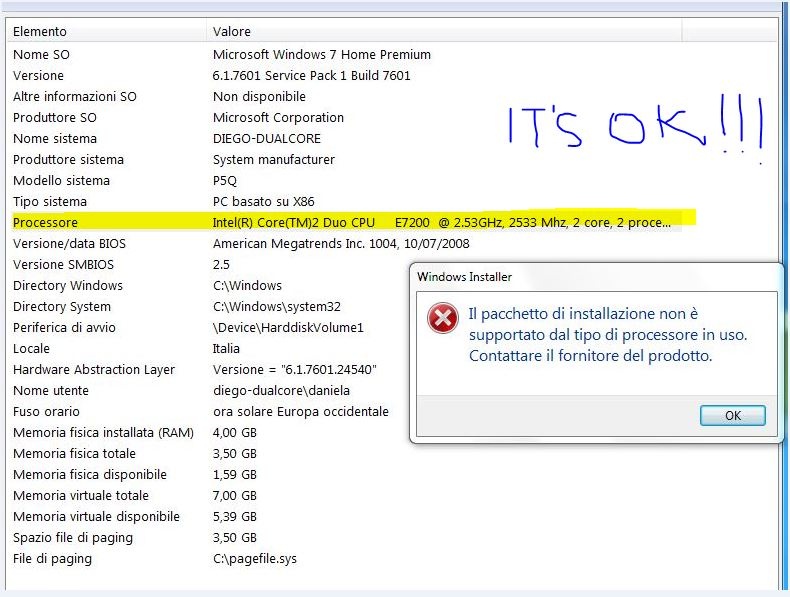Click the Elemento column header
This screenshot has height=597, width=790.
tap(107, 31)
